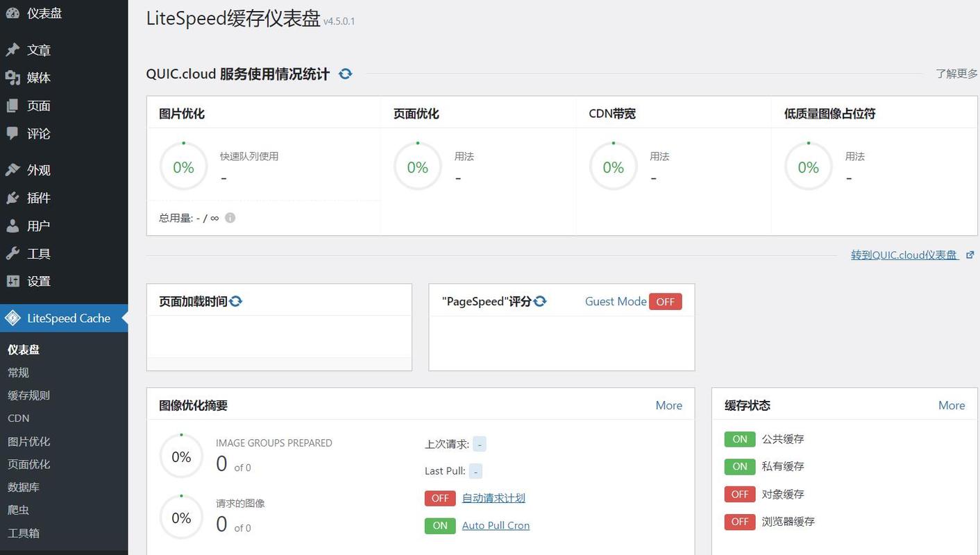Open the 外观 paintbrush icon

coord(12,170)
